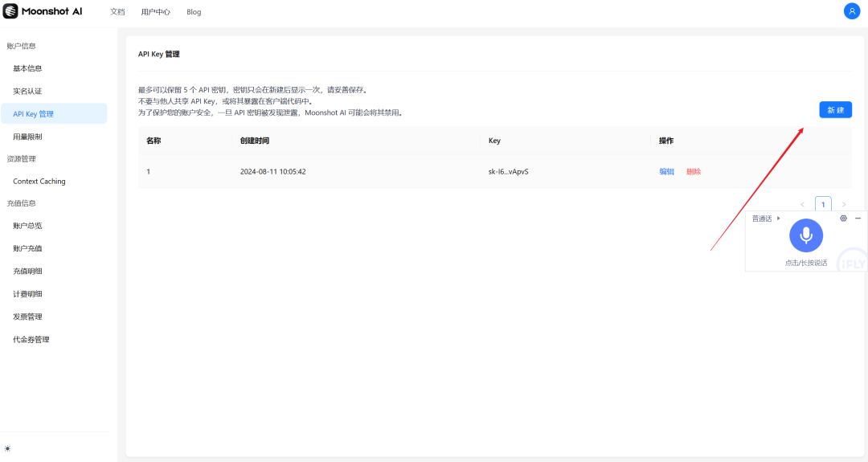Select API Key 管理 in the sidebar
Screen dimensions: 868x462
[x=54, y=113]
